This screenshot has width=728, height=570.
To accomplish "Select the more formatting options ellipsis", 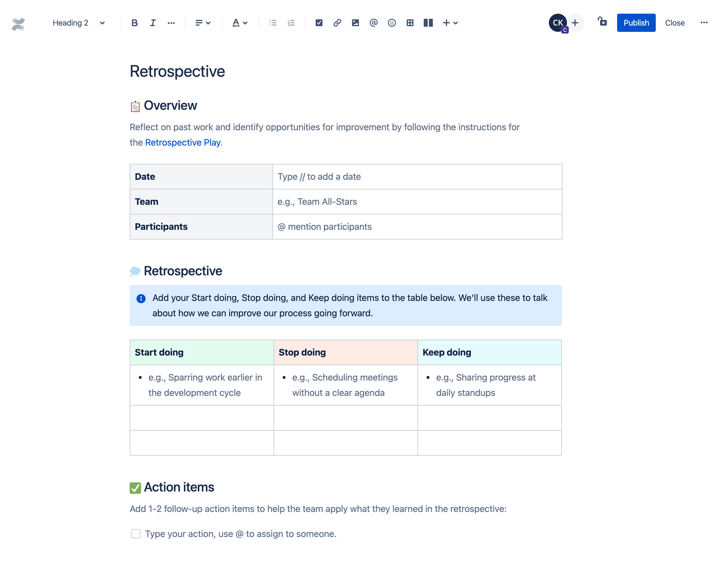I will click(x=171, y=22).
